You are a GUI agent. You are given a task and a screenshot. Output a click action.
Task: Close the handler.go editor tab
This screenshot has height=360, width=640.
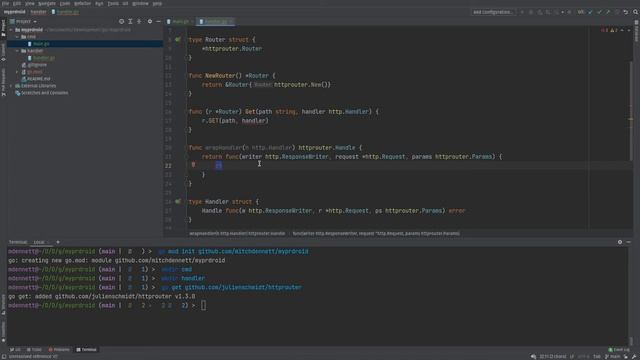coord(231,21)
